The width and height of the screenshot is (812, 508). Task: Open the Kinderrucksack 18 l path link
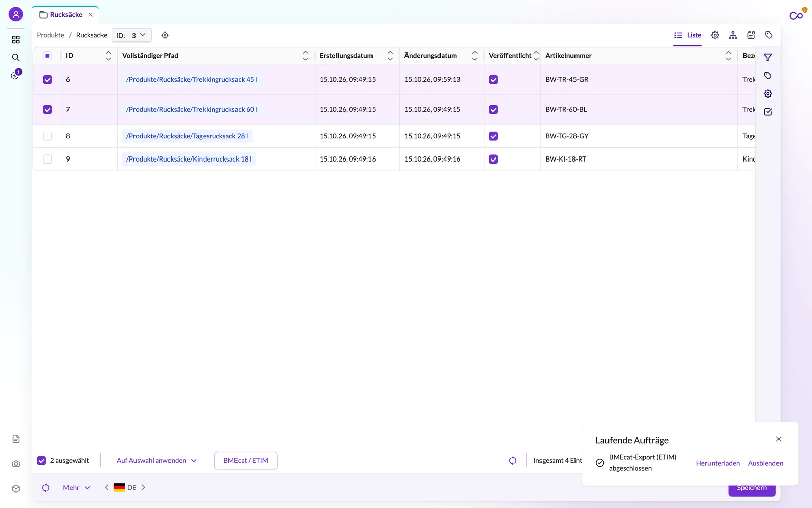coord(189,159)
